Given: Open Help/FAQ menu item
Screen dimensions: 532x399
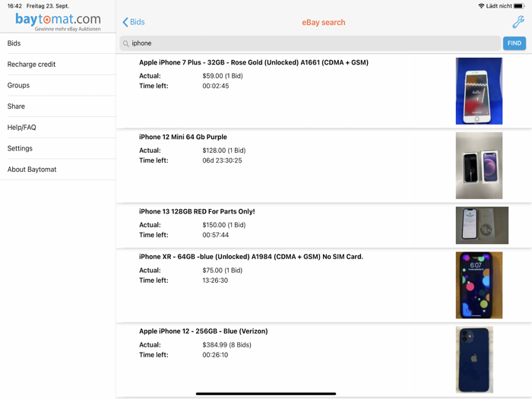Looking at the screenshot, I should [x=58, y=127].
